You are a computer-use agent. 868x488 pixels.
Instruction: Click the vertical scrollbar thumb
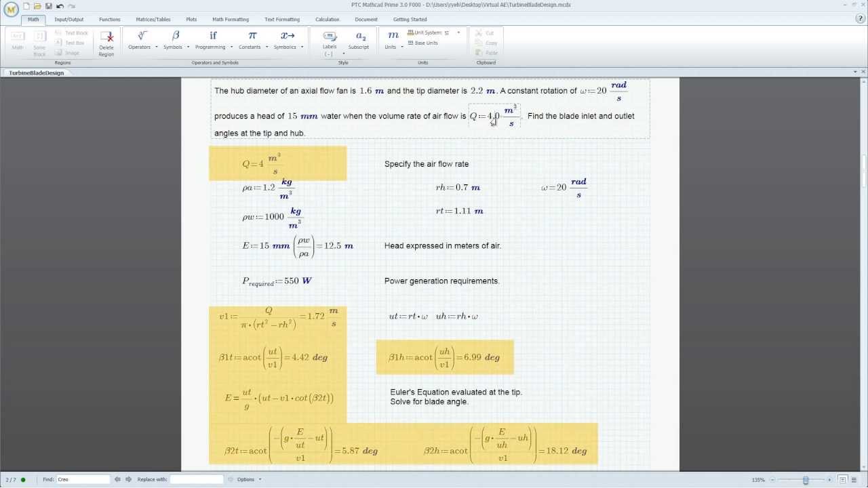pyautogui.click(x=864, y=170)
